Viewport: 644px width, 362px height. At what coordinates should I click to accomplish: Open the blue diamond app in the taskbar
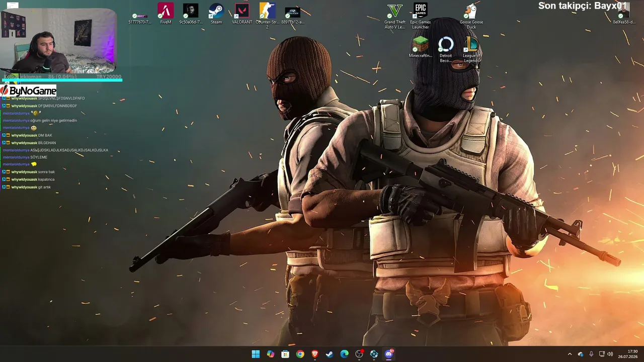pos(374,354)
